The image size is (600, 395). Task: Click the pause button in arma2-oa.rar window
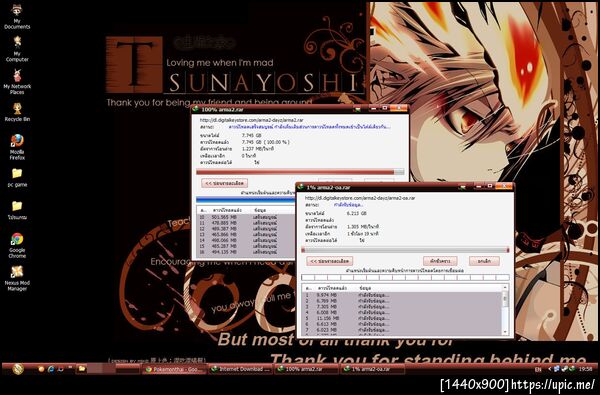(440, 261)
